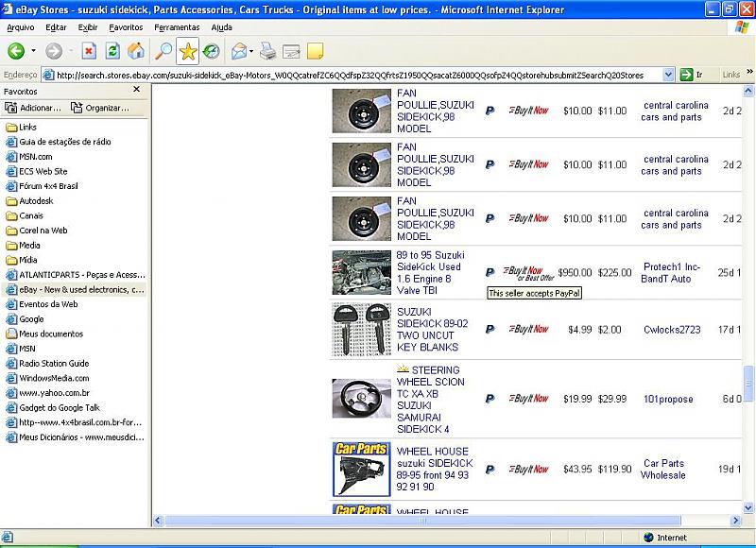Open the Mail envelope button
Screen dimensions: 756x548
pyautogui.click(x=239, y=51)
